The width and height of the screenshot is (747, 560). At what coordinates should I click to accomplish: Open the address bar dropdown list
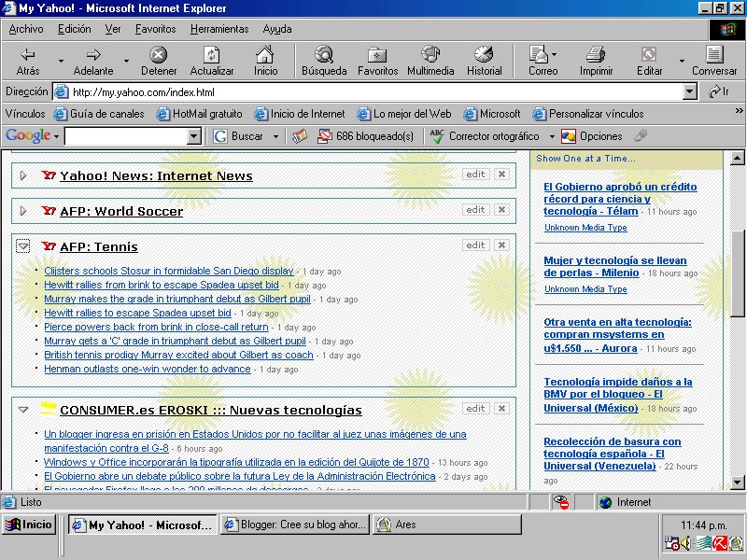689,91
